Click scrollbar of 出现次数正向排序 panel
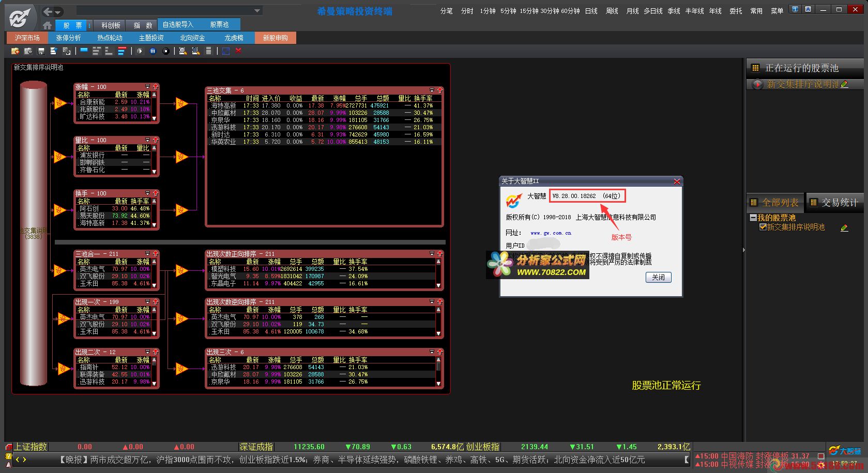The image size is (868, 473). (439, 273)
